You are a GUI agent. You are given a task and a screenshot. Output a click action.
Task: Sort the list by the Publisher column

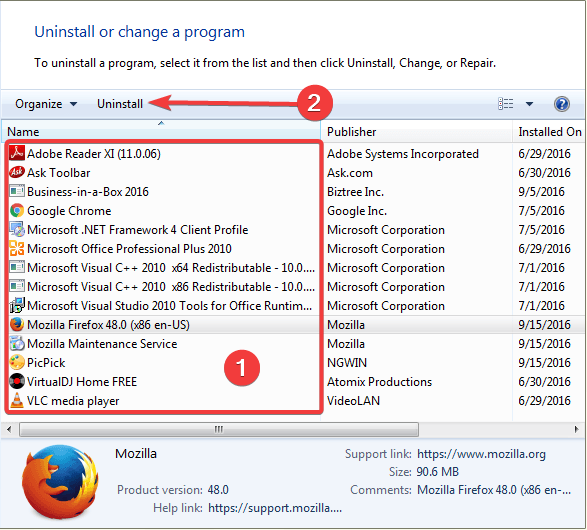click(416, 131)
